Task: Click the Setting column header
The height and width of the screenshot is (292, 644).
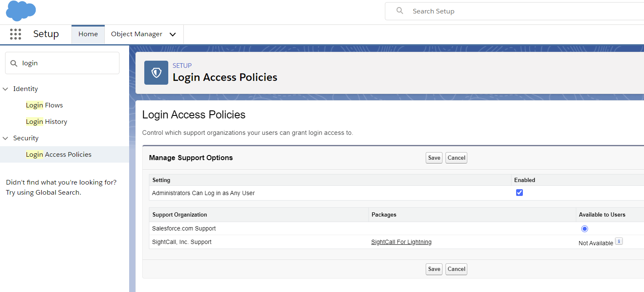Action: [x=161, y=180]
